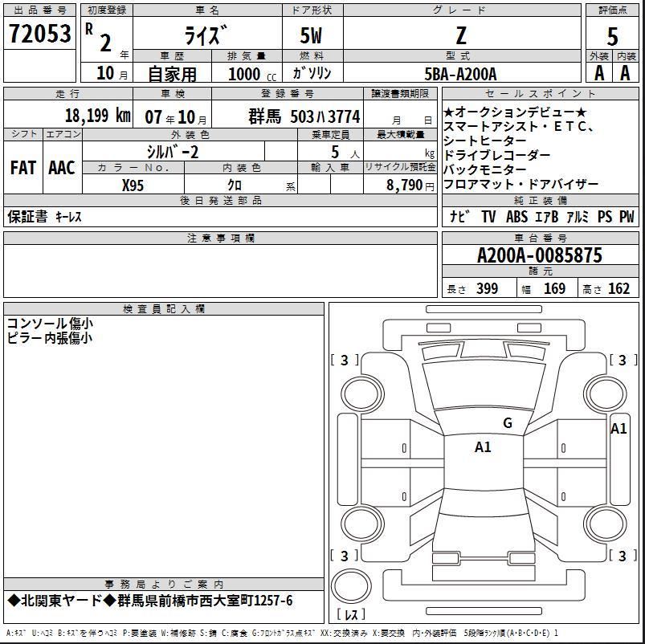
Task: Select the fuel type ガソリン
Action: (x=312, y=74)
